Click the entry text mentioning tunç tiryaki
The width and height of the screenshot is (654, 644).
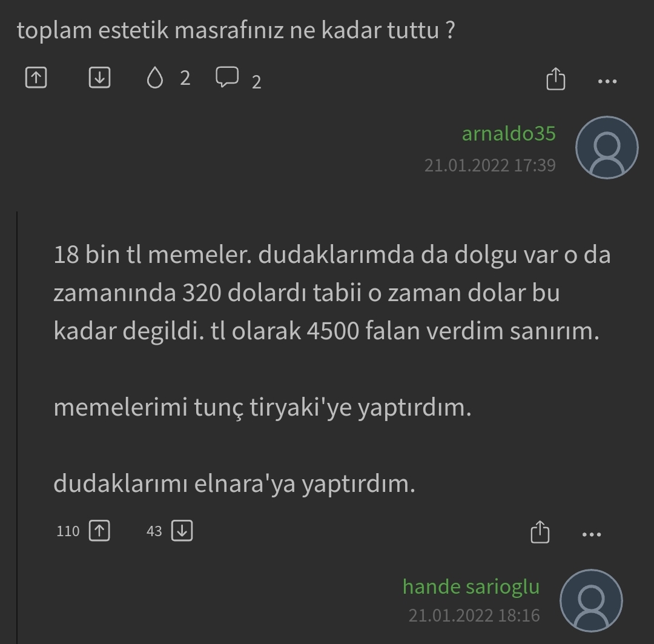tap(262, 408)
